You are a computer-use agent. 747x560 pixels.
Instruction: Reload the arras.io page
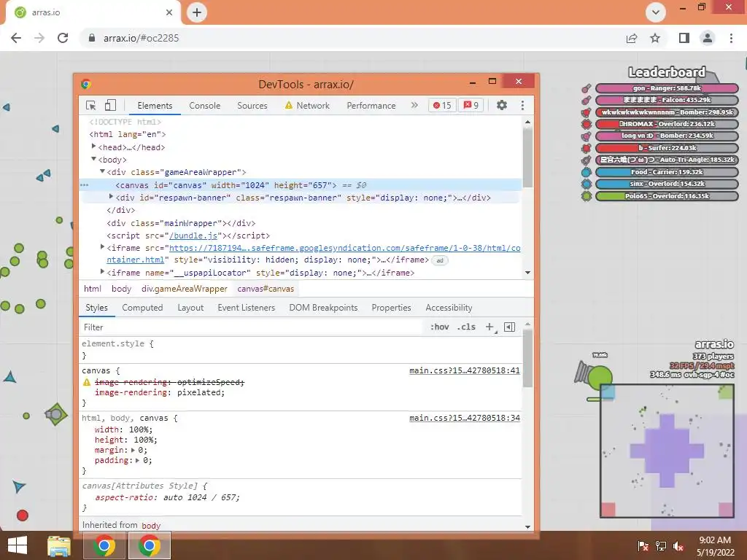pos(63,38)
